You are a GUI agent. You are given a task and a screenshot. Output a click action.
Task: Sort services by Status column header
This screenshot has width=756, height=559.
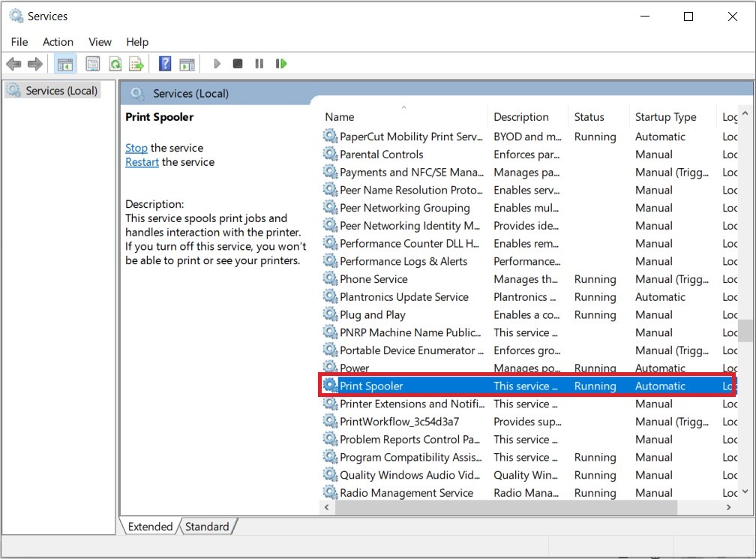pyautogui.click(x=589, y=117)
